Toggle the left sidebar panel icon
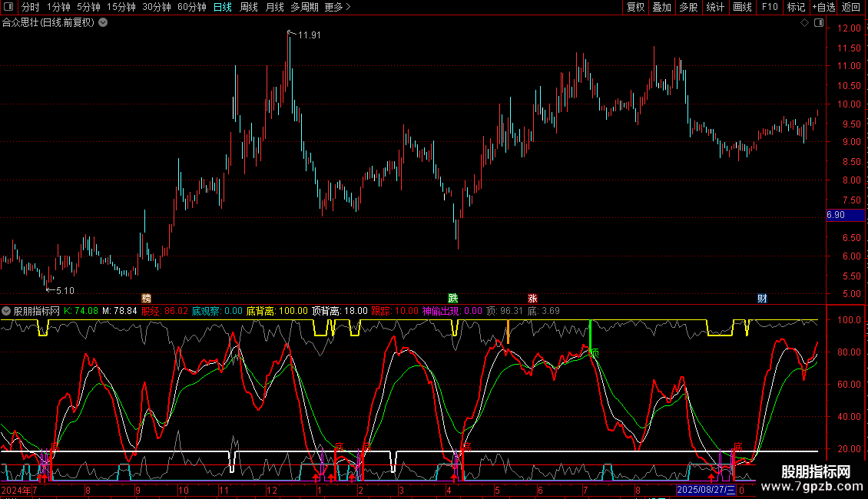 point(9,7)
